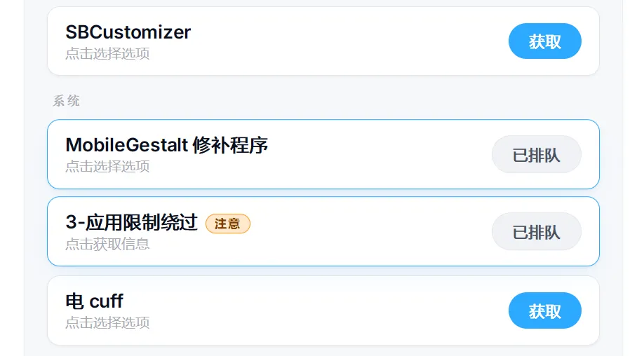
Task: Expand options via 点击选择选项 under SBCustomizer
Action: pos(107,54)
